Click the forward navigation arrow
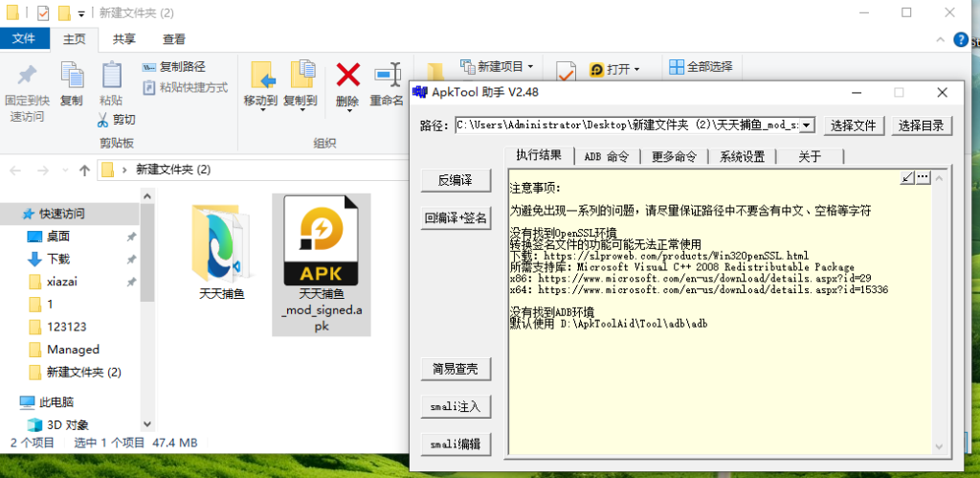 click(42, 171)
